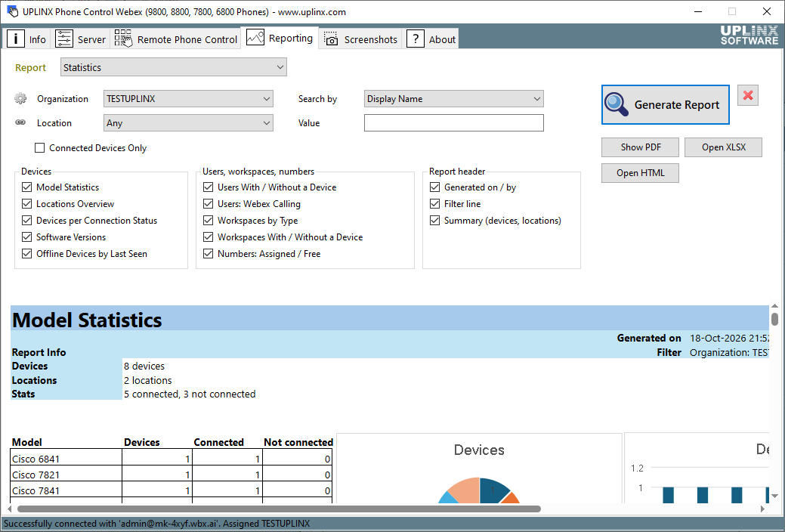Click the About question mark icon

416,39
